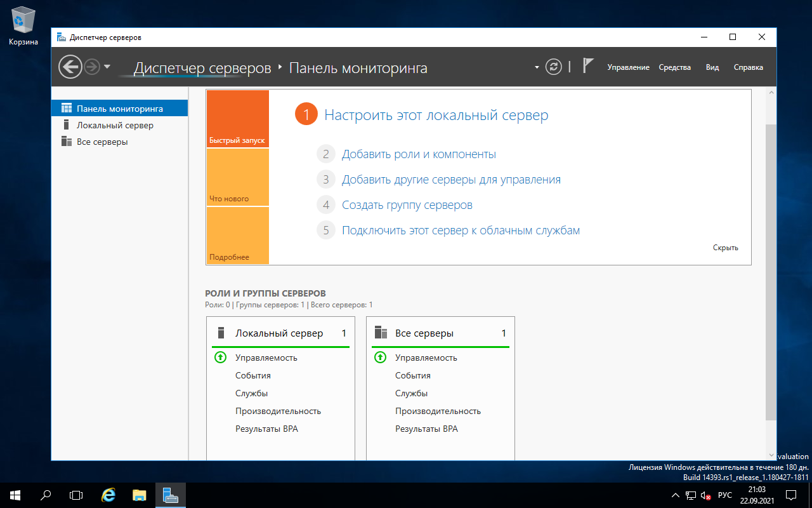Close the Диспетчер серверов window
Image resolution: width=812 pixels, height=508 pixels.
pyautogui.click(x=762, y=37)
